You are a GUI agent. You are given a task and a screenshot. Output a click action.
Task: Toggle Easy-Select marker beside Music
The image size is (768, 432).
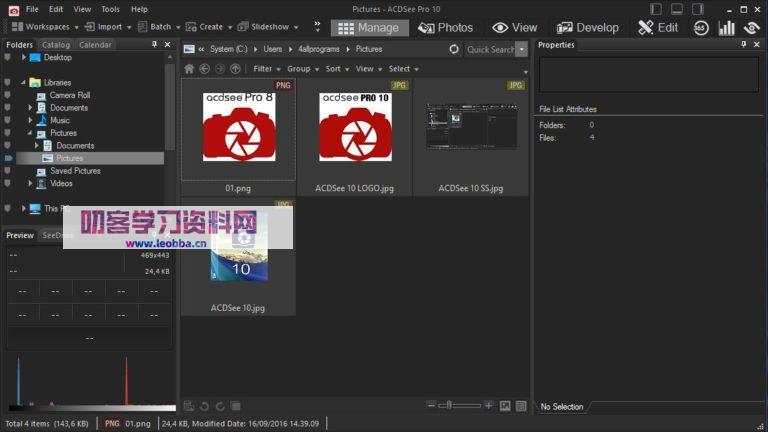pyautogui.click(x=7, y=120)
